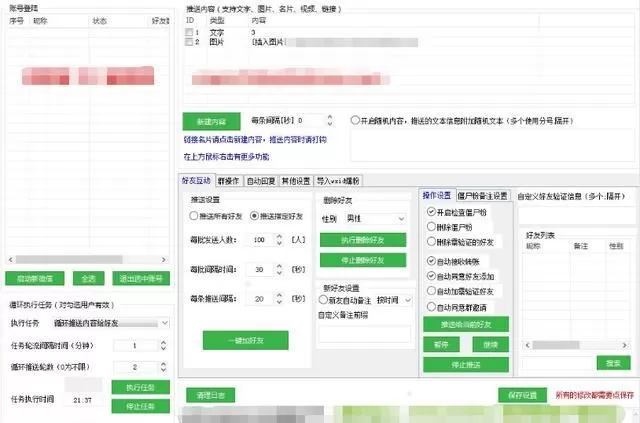
Task: Increase 每条推送间隔 using the up arrow
Action: click(279, 296)
